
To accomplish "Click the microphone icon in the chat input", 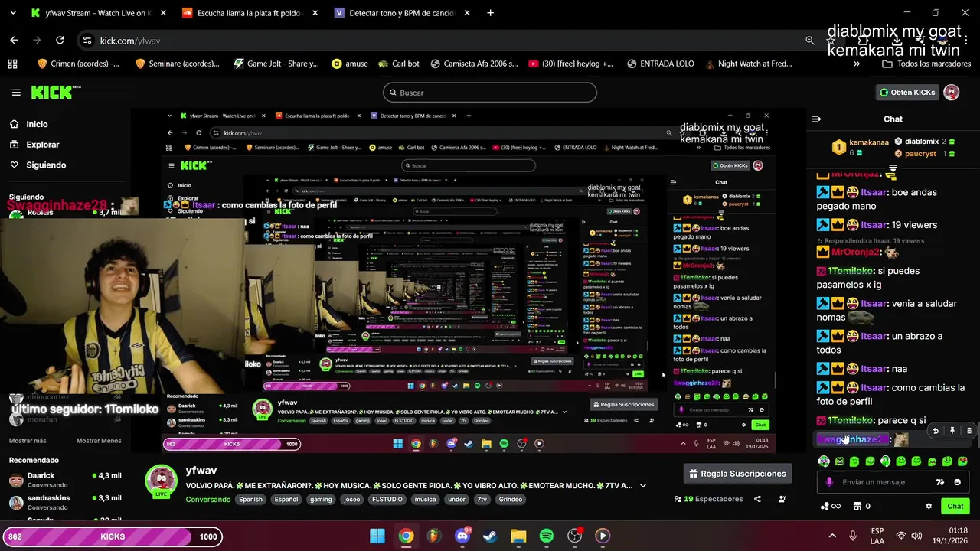I will [x=829, y=482].
